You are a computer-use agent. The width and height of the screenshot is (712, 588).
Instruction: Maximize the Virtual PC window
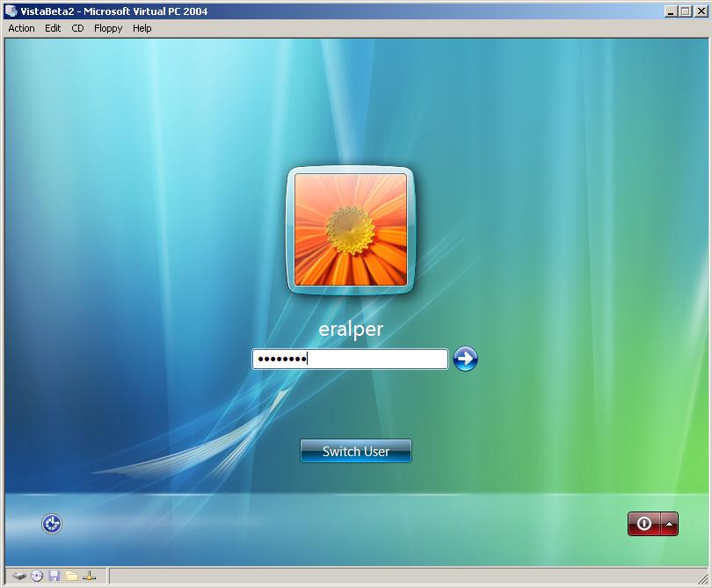tap(686, 11)
